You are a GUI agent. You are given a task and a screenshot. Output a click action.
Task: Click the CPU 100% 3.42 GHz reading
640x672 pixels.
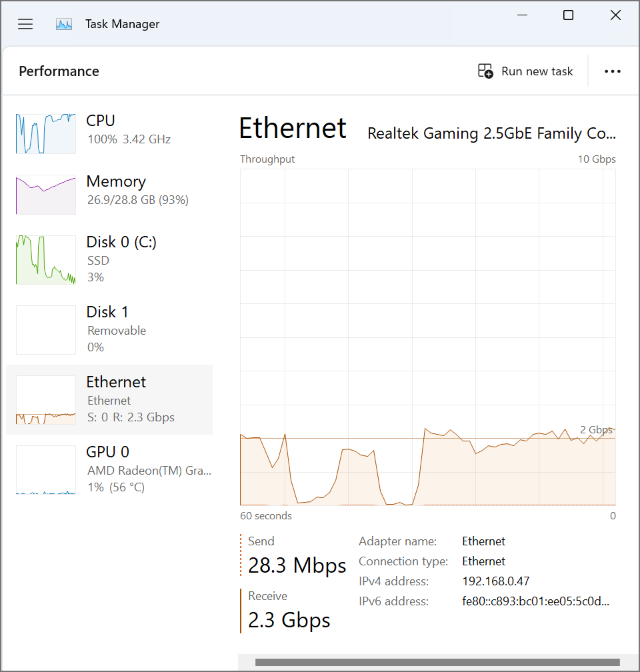[129, 139]
